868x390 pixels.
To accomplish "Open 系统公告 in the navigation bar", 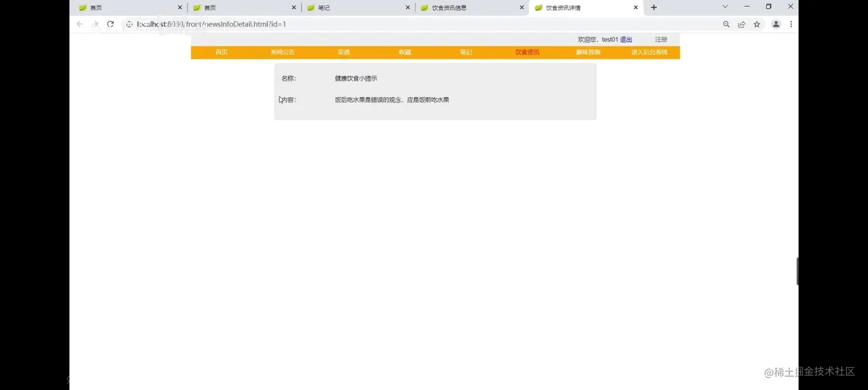I will [282, 52].
